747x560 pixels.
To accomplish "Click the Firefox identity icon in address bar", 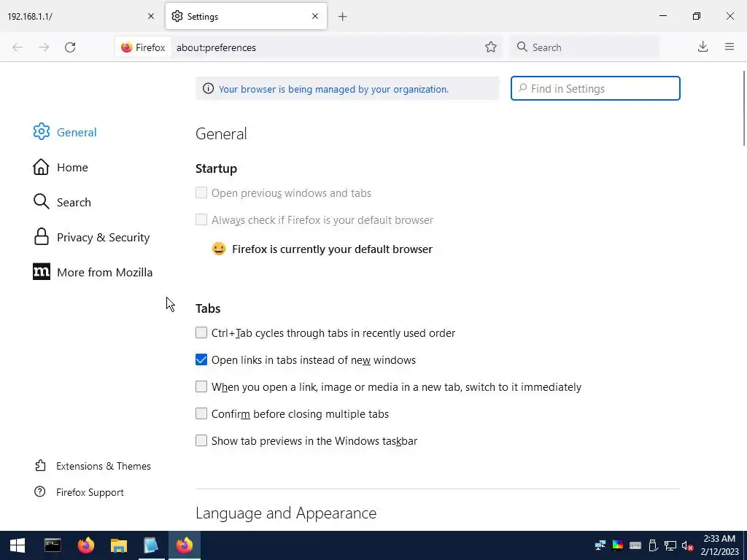I will click(127, 47).
